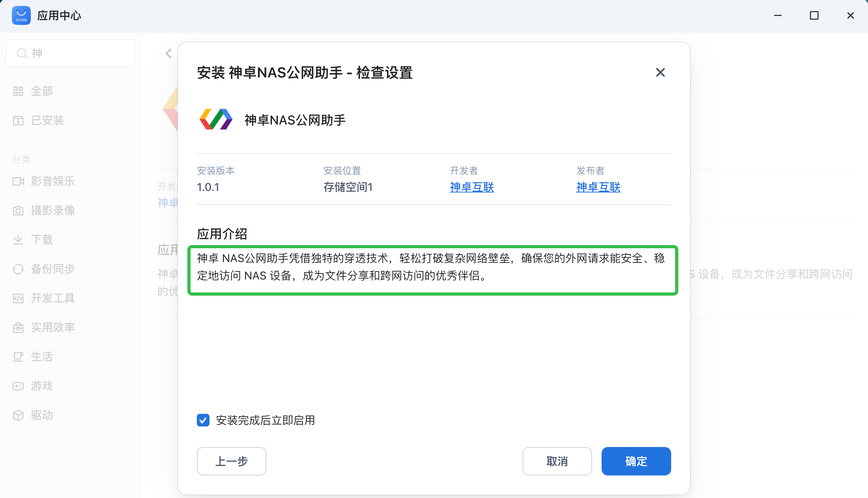Click the 驱动 cube icon
This screenshot has width=868, height=498.
[18, 415]
